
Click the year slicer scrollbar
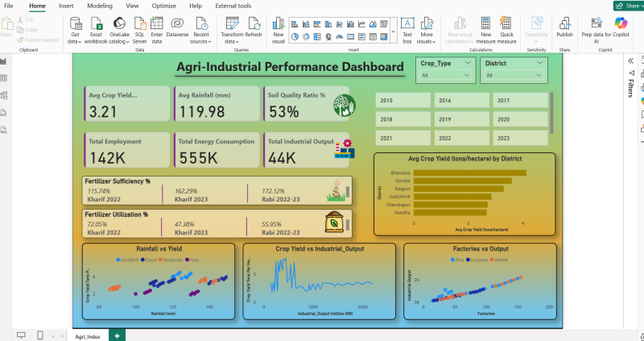click(x=551, y=113)
